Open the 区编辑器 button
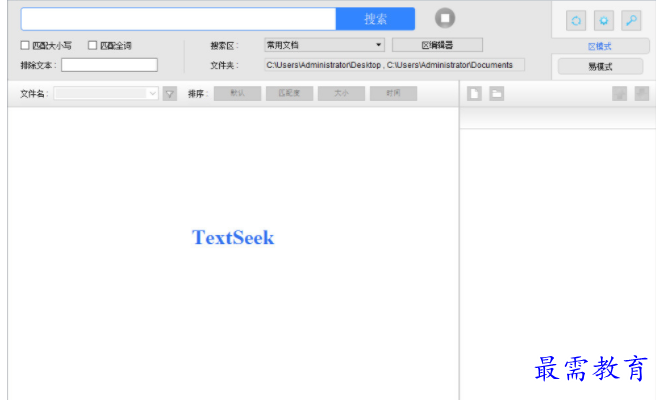Image resolution: width=656 pixels, height=400 pixels. (437, 45)
